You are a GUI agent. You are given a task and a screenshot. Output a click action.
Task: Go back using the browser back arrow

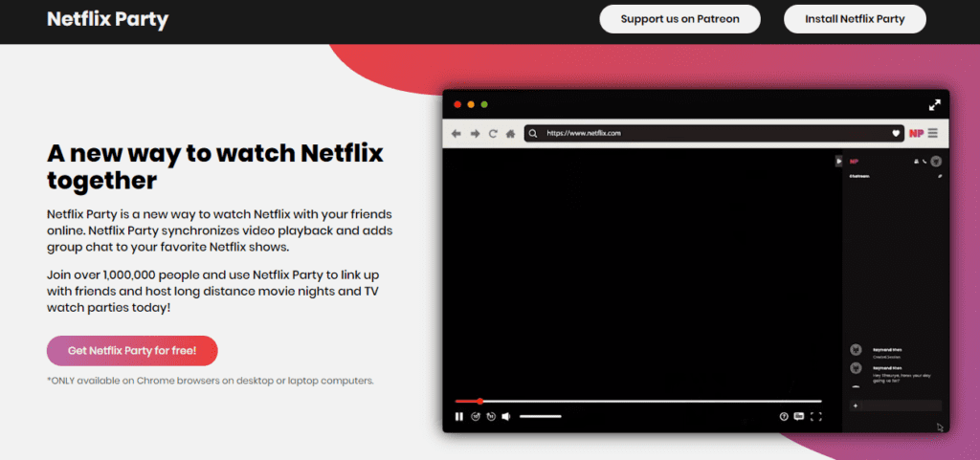point(457,134)
